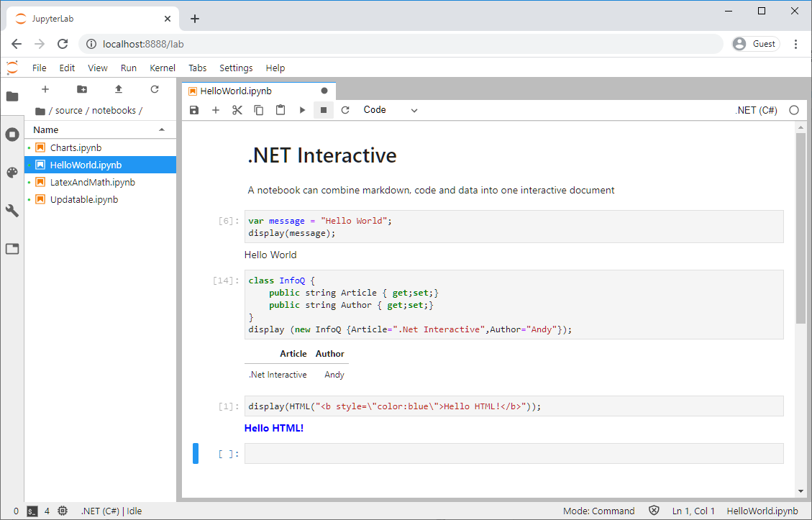Open the Tabs menu
Image resolution: width=812 pixels, height=520 pixels.
197,68
